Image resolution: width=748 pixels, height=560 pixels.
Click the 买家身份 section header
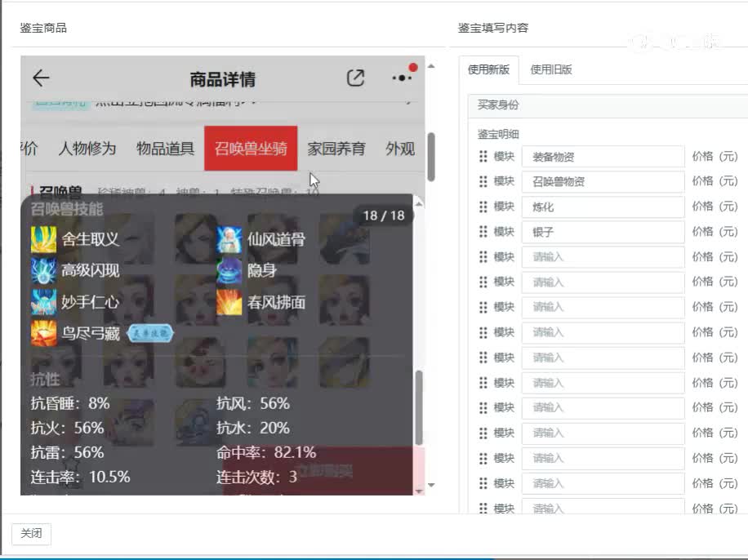tap(608, 105)
